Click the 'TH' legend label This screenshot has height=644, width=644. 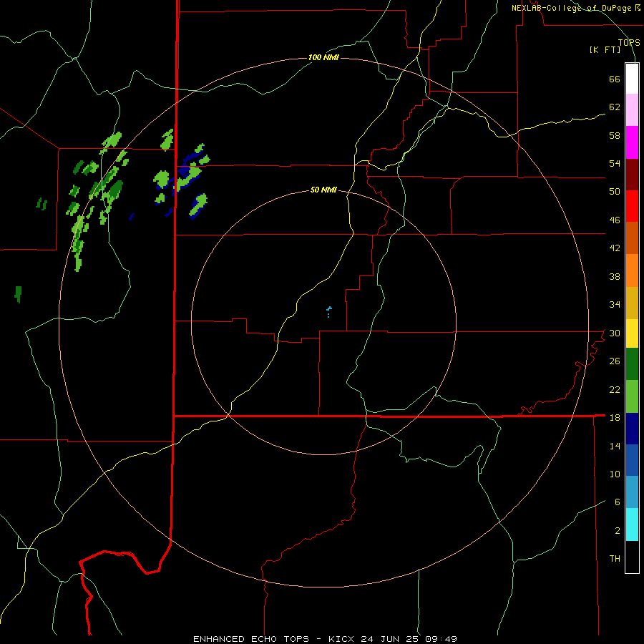point(615,559)
